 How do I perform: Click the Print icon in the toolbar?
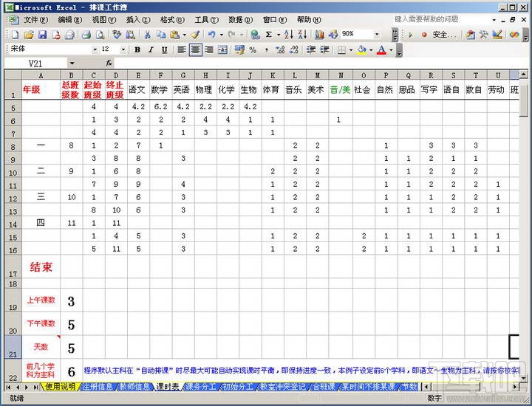[86, 35]
